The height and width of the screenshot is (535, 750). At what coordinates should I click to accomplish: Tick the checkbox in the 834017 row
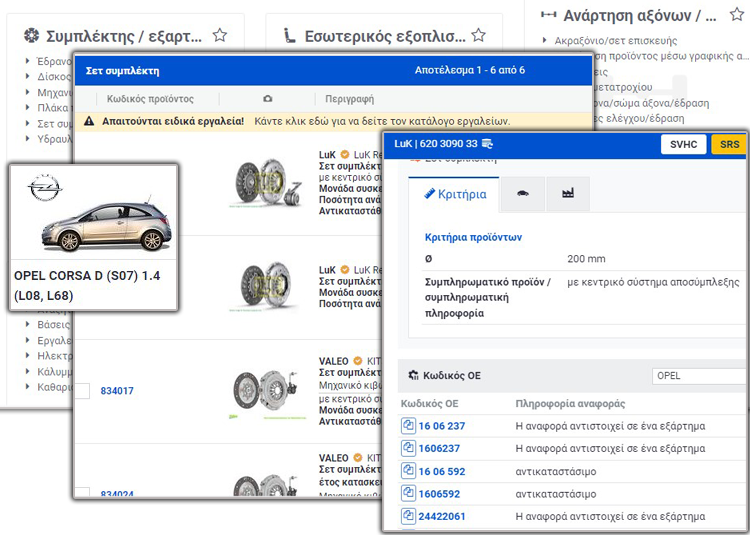click(x=83, y=391)
